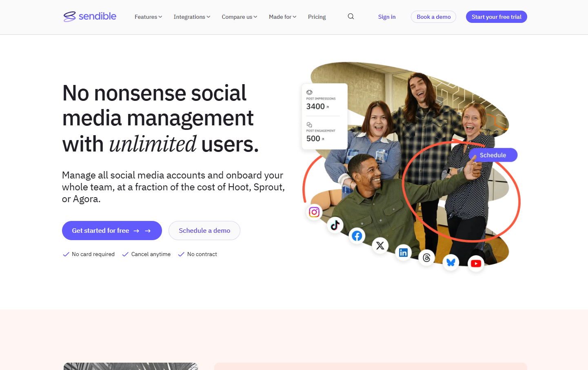Click the Schedule tag on hero image
Screen dimensions: 588x370
point(493,155)
